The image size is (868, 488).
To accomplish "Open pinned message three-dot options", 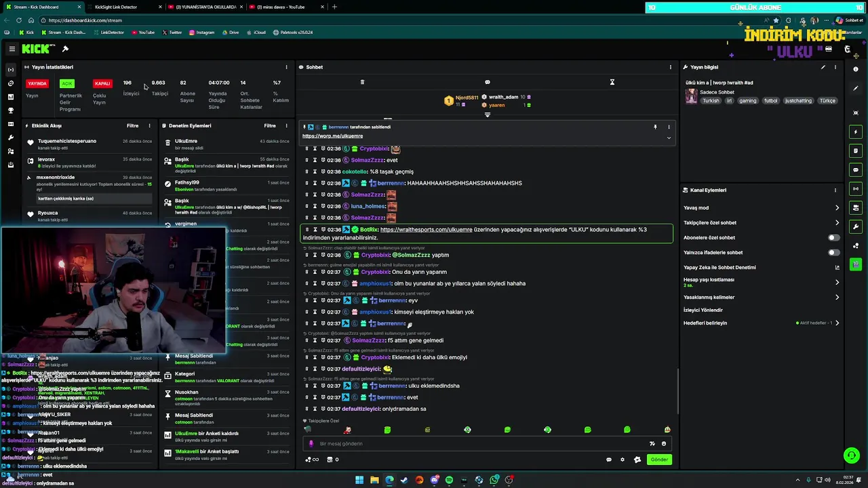I will (669, 127).
